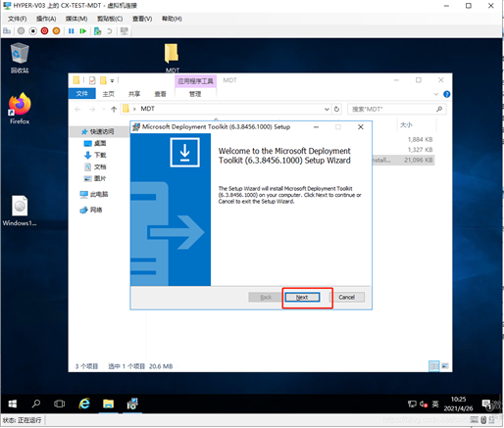Image resolution: width=504 pixels, height=428 pixels.
Task: Open the 管理 ribbon tab
Action: (195, 94)
